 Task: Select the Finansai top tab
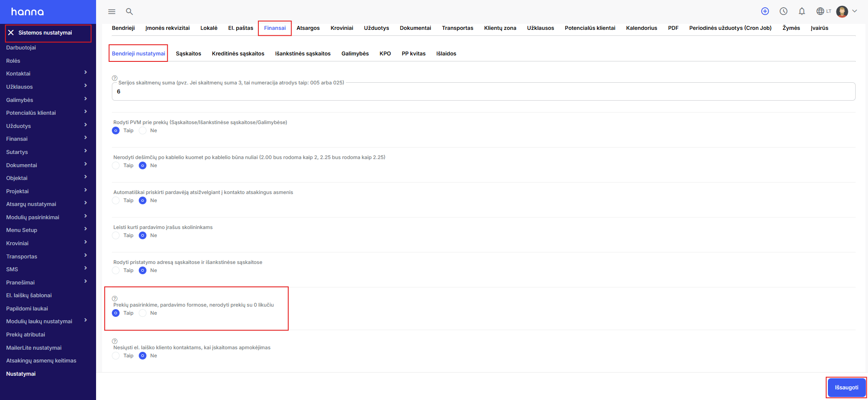275,28
